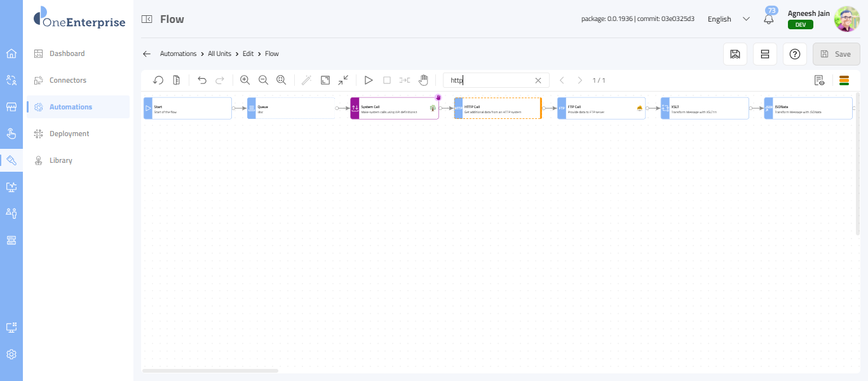The image size is (868, 381).
Task: Toggle the colored layers legend icon
Action: 844,80
